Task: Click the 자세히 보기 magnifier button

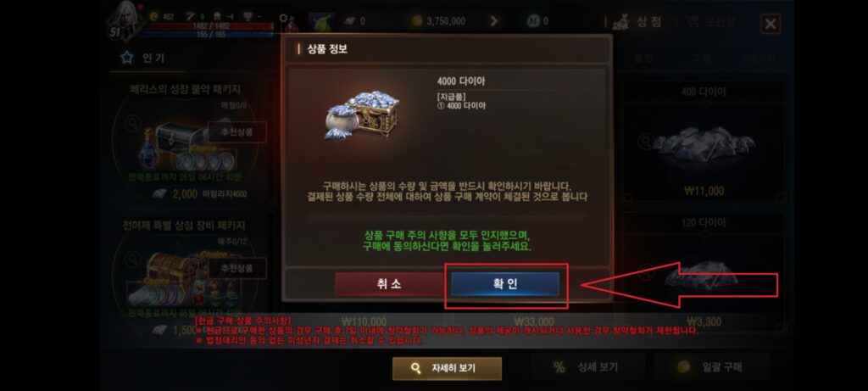Action: tap(447, 368)
